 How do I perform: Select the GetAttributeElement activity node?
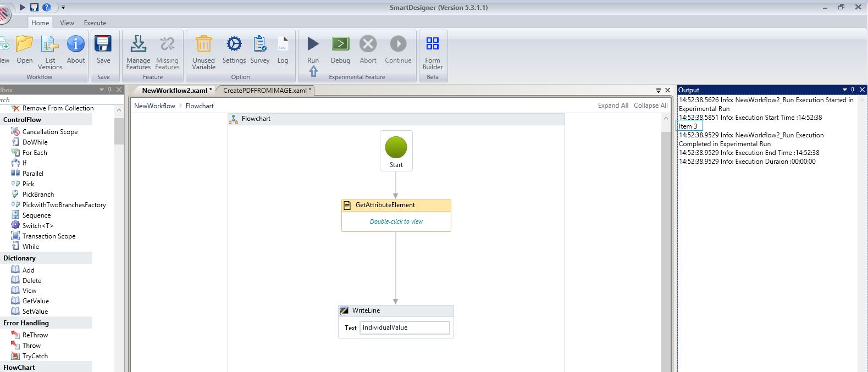point(396,205)
